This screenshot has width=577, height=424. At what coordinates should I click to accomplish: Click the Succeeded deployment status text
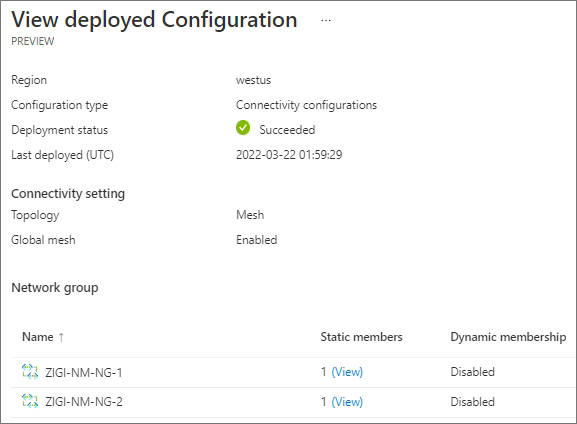point(287,130)
